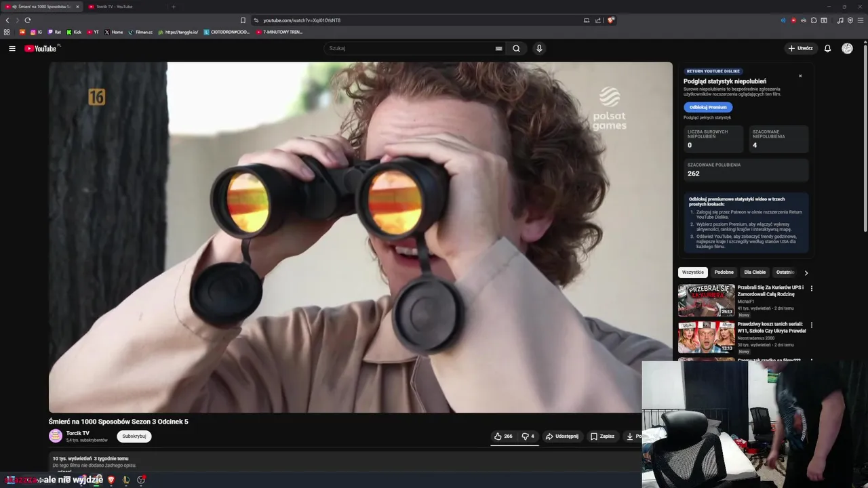Viewport: 868px width, 488px height.
Task: Start voice search with the microphone icon
Action: pyautogui.click(x=539, y=48)
